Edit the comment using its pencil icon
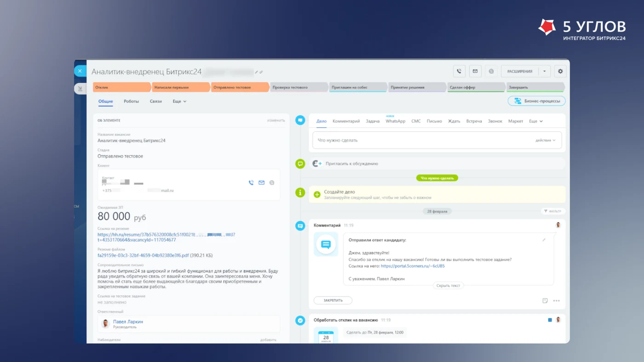 click(x=544, y=240)
